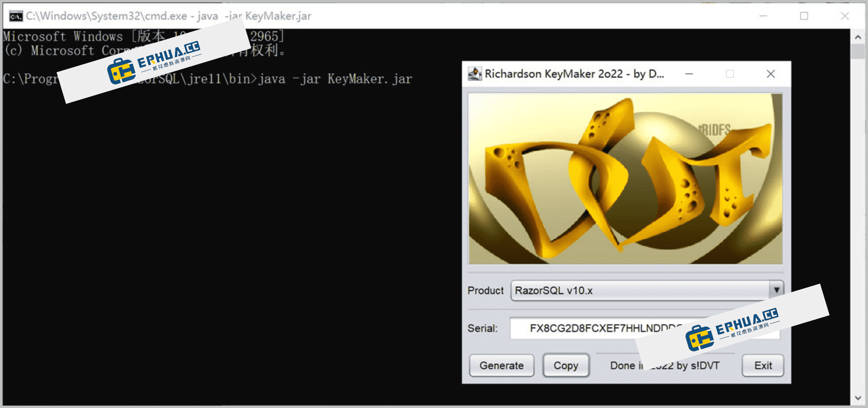Image resolution: width=868 pixels, height=408 pixels.
Task: Click the KeyMaker window title bar icon
Action: (x=475, y=74)
